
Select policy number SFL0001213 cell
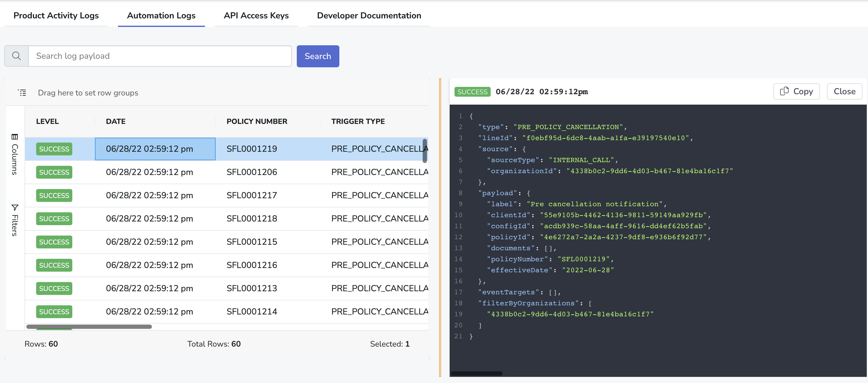[x=268, y=288]
